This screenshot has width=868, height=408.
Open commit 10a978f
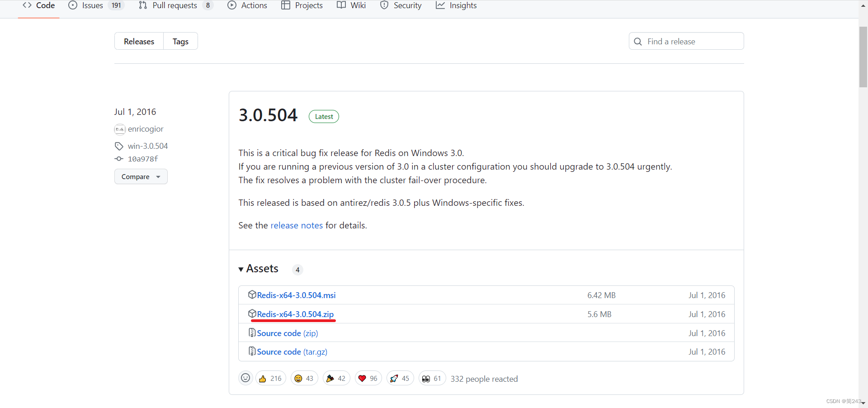point(143,159)
